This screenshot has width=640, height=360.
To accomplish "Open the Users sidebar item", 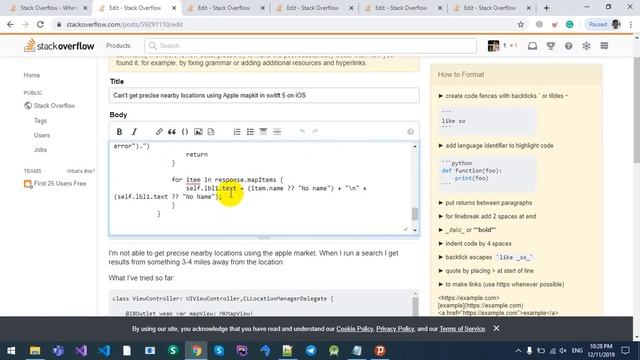I will click(42, 135).
